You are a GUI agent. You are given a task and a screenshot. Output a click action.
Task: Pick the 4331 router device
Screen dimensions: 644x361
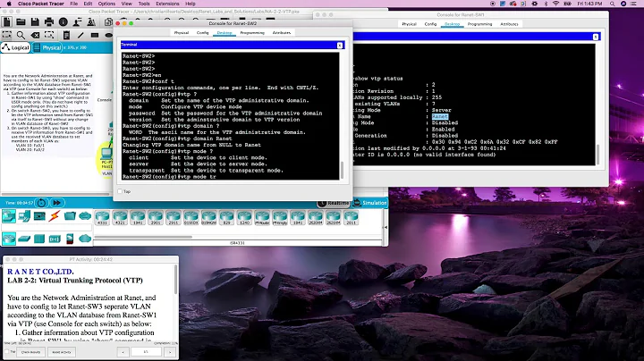click(102, 217)
